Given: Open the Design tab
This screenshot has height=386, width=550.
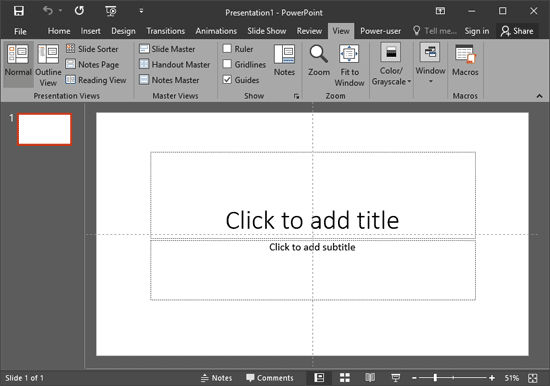Looking at the screenshot, I should click(123, 31).
